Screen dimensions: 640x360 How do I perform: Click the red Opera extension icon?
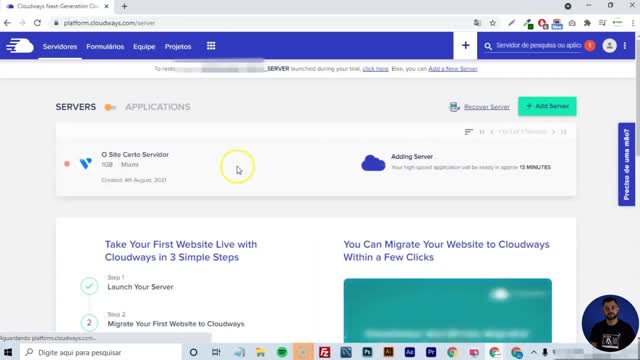pyautogui.click(x=542, y=24)
